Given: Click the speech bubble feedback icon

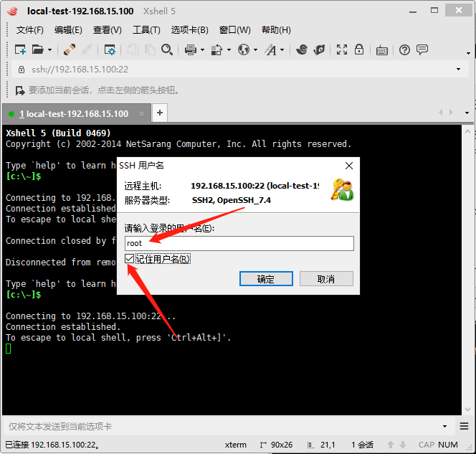Looking at the screenshot, I should (x=422, y=49).
